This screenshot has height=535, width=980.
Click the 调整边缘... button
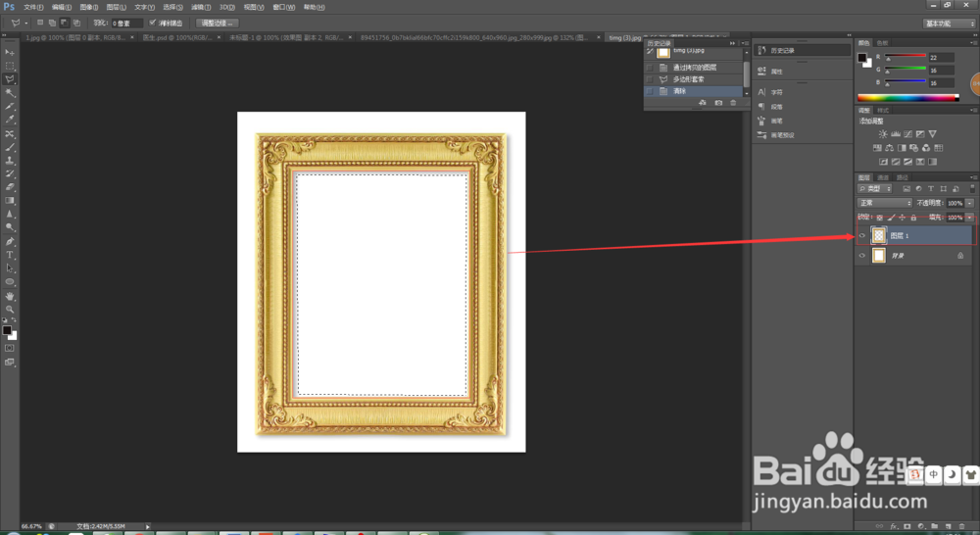click(217, 24)
